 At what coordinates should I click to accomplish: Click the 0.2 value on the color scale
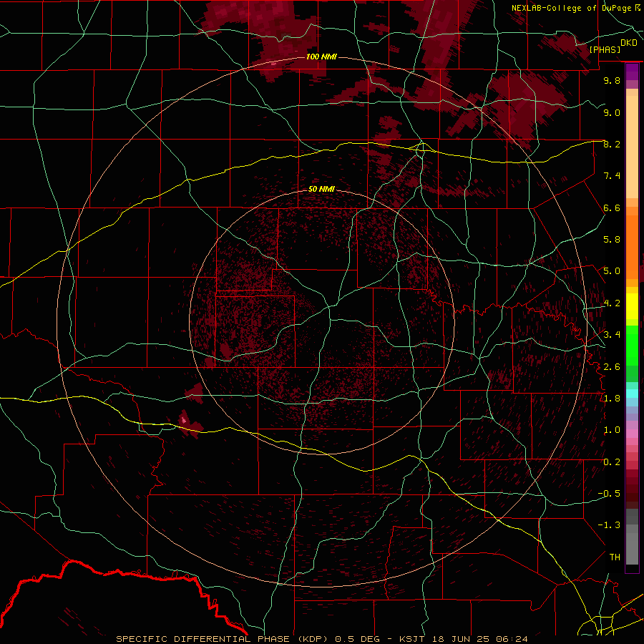(612, 462)
